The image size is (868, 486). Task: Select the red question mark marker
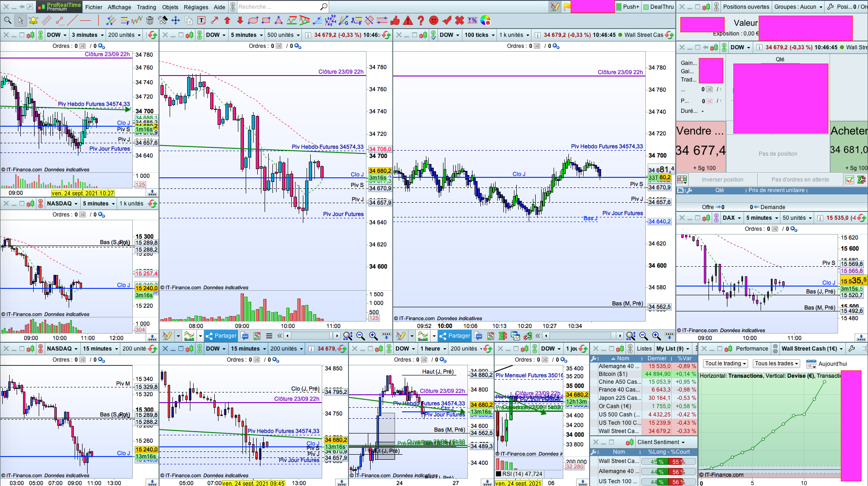click(421, 20)
